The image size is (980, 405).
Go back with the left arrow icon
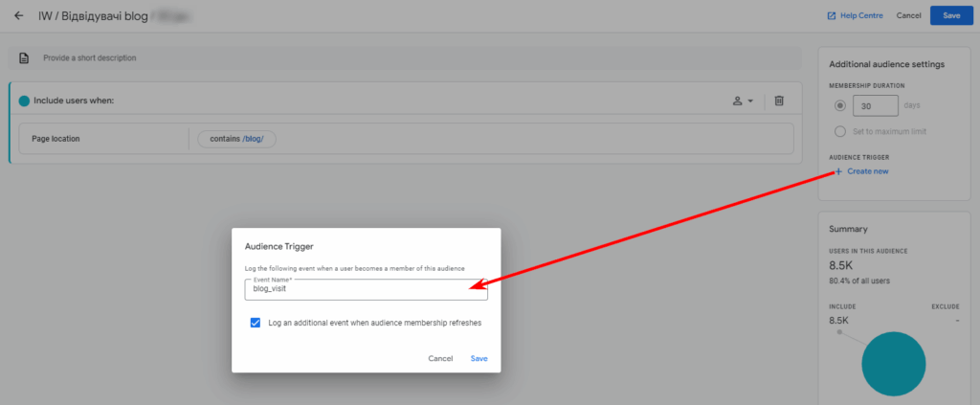tap(19, 15)
